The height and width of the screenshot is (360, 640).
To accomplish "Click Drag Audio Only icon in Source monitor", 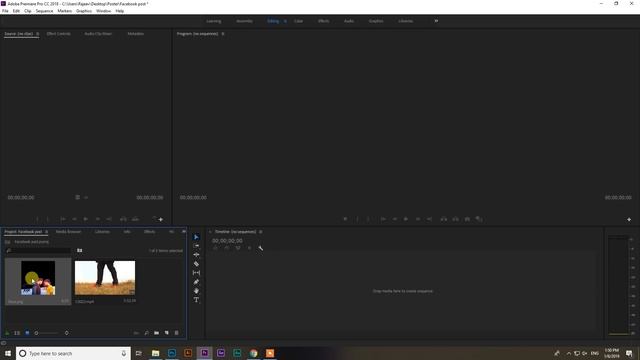I will (x=86, y=198).
